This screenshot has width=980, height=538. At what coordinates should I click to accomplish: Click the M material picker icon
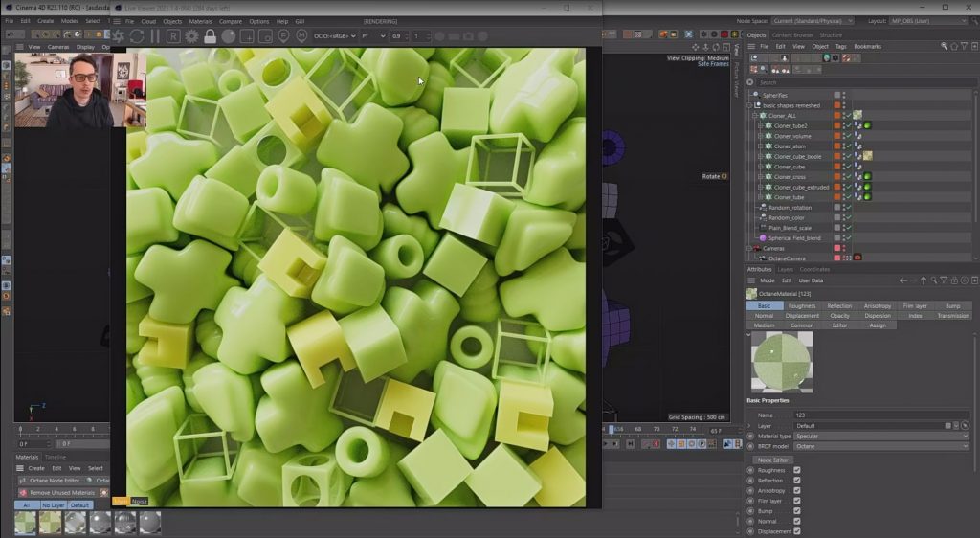click(x=301, y=36)
